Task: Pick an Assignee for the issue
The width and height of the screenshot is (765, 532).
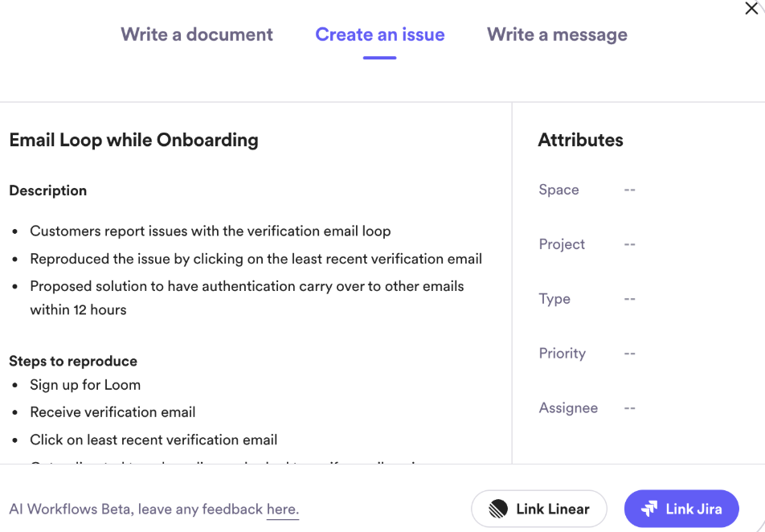Action: pos(629,408)
